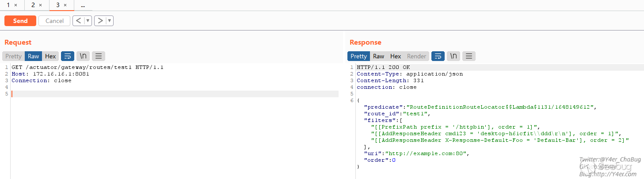Viewport: 644px width, 179px height.
Task: Show non-printable characters in Request panel
Action: (83, 56)
